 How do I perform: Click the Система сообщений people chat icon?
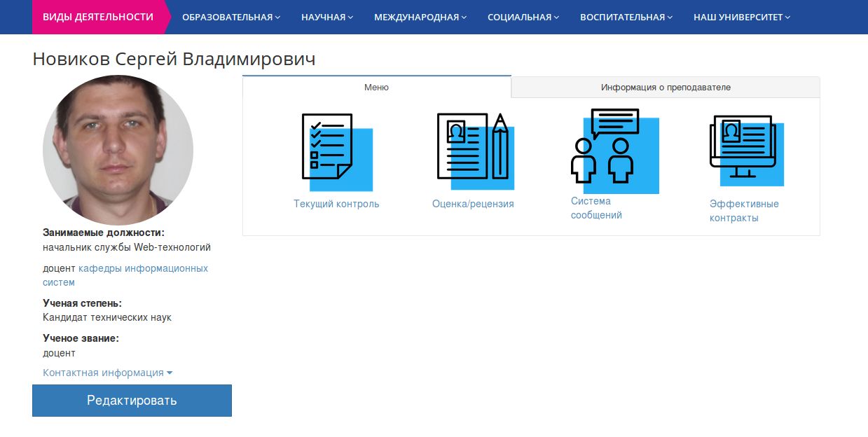click(609, 150)
